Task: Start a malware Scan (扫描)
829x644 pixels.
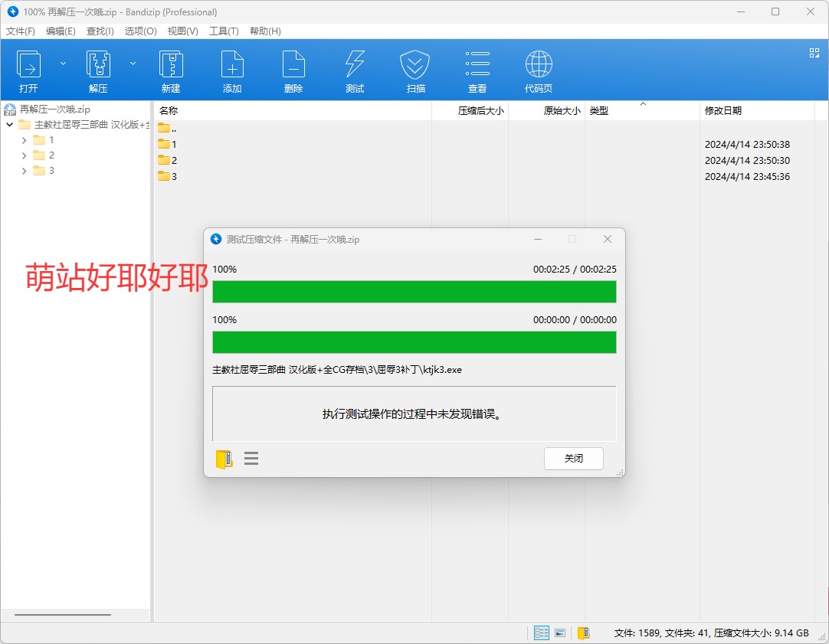Action: click(415, 70)
